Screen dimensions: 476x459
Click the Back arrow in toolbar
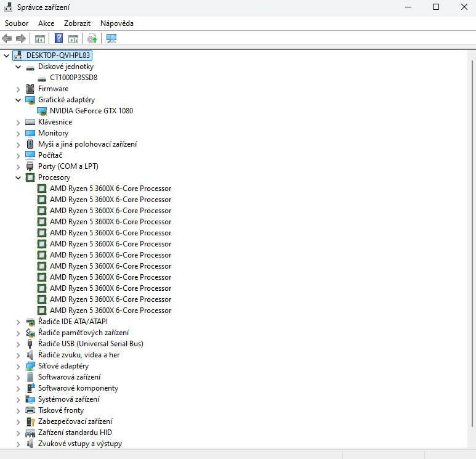coord(7,38)
